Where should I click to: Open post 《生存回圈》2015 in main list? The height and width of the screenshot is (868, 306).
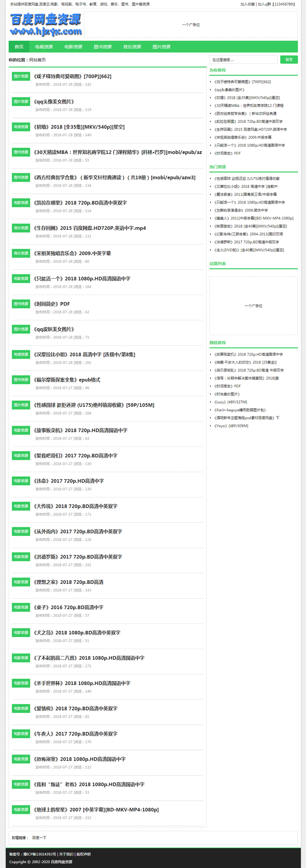coord(89,228)
